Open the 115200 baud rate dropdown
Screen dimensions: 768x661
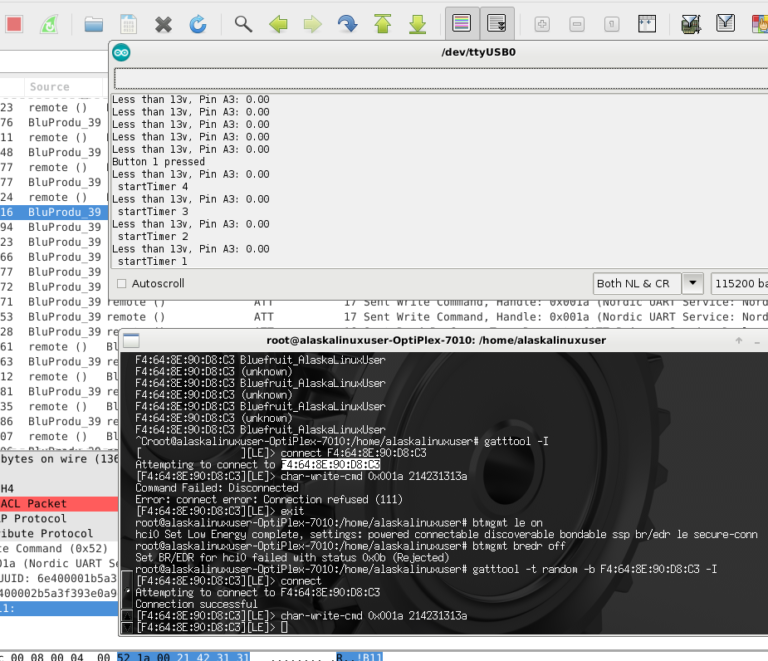click(x=740, y=283)
